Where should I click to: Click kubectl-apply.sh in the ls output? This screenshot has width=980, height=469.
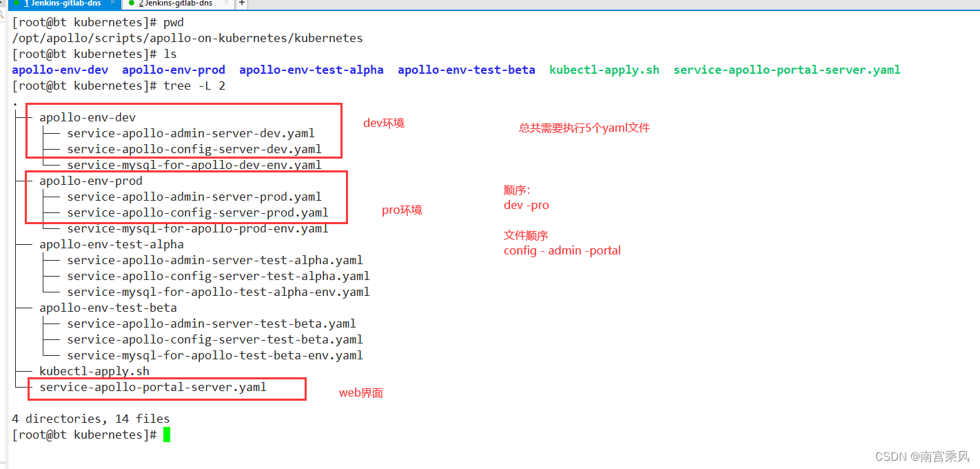coord(604,70)
